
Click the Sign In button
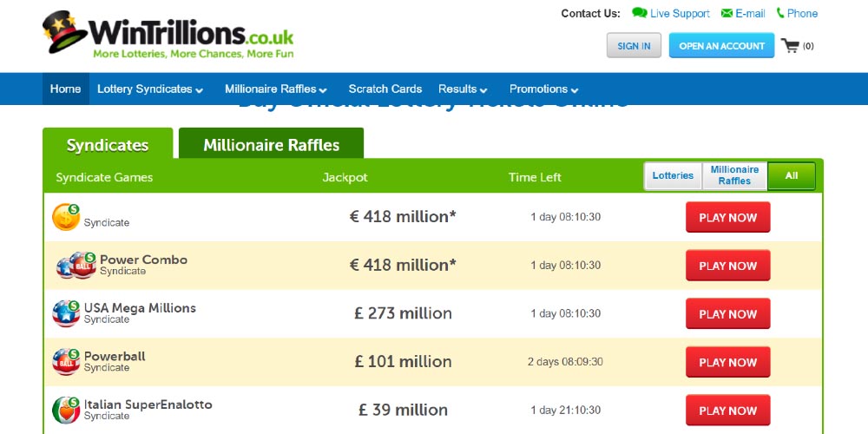634,46
